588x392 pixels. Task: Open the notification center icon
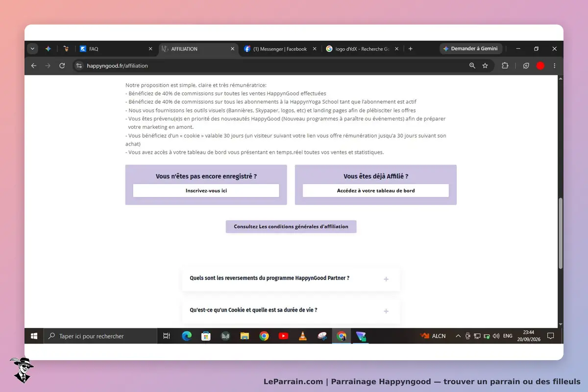551,336
